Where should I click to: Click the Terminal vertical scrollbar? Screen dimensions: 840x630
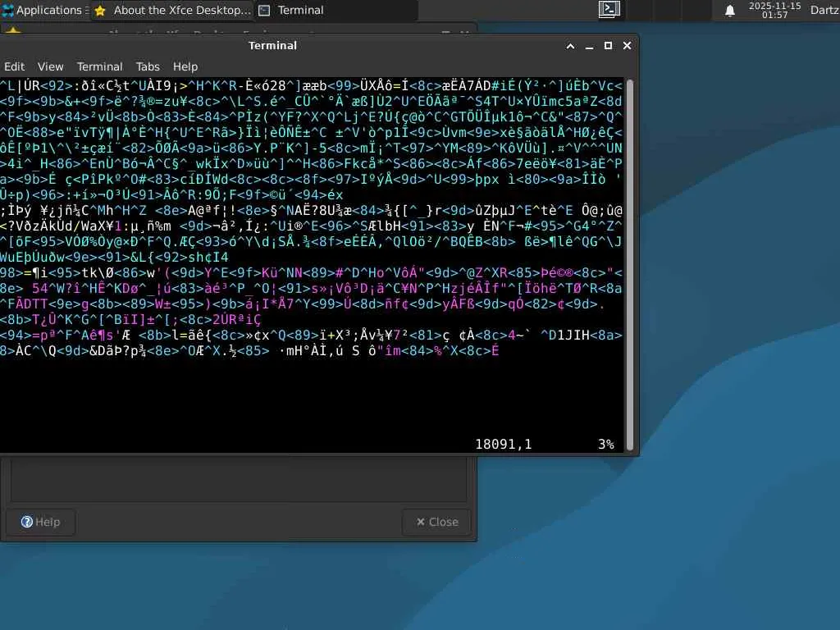pos(630,265)
